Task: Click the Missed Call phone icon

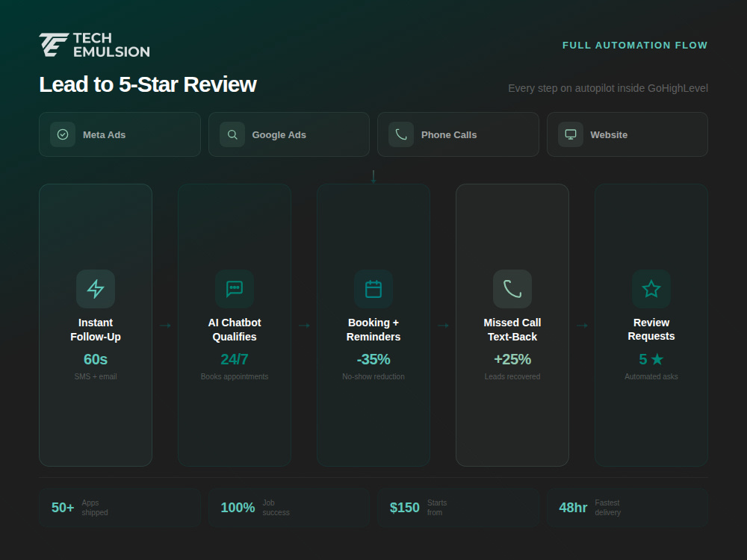Action: (x=512, y=288)
